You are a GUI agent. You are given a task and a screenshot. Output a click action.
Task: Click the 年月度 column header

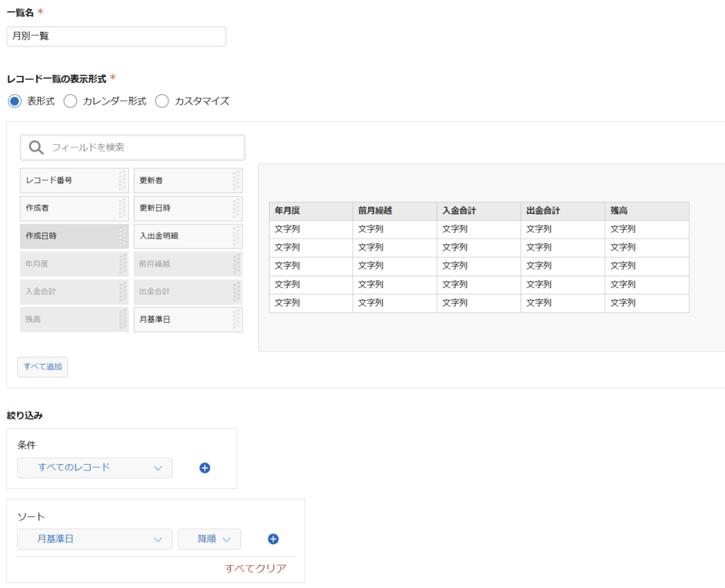311,211
